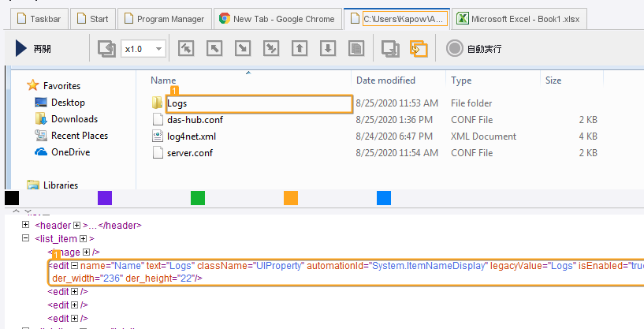Click the document page toolbar icon

(356, 49)
